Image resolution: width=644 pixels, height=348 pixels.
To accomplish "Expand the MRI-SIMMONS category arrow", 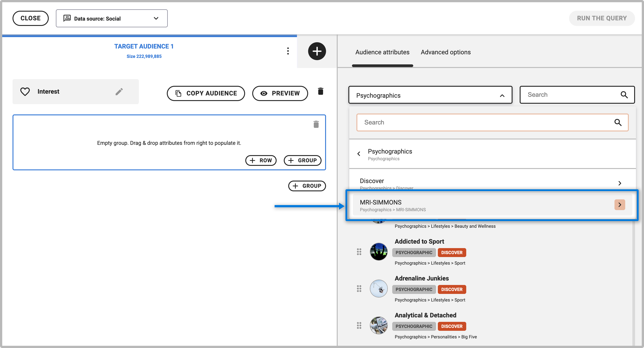I will coord(619,205).
